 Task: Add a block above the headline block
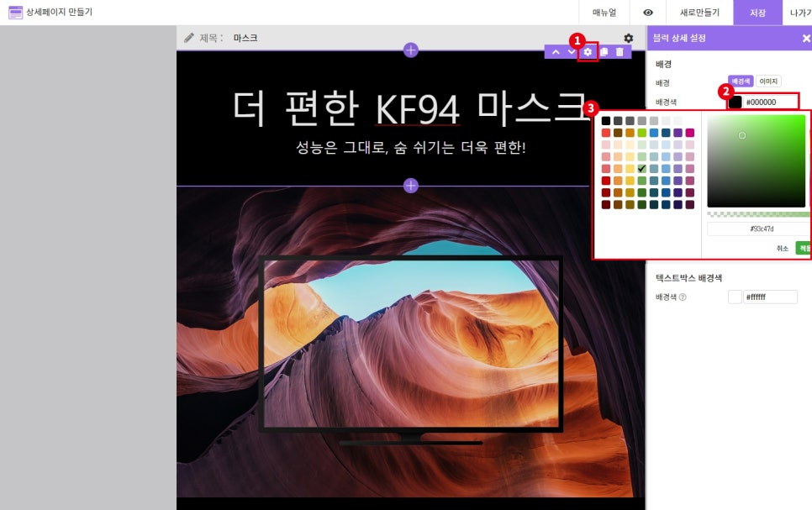[411, 50]
